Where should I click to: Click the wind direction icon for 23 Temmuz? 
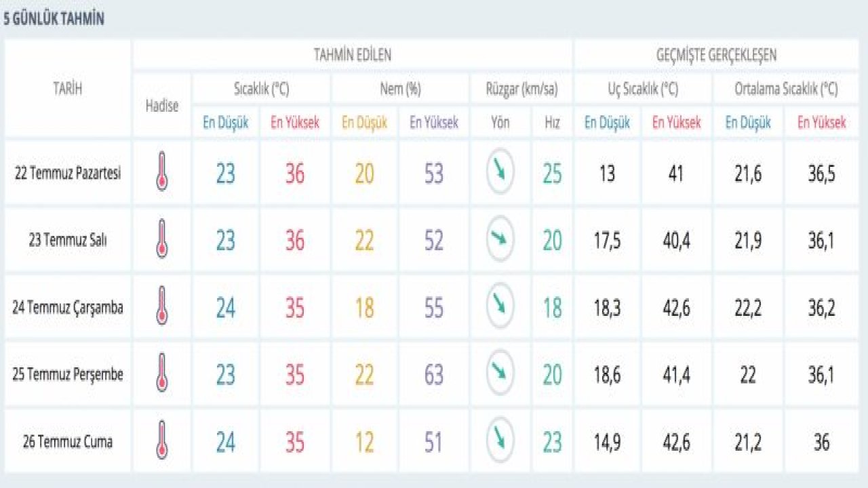(500, 239)
